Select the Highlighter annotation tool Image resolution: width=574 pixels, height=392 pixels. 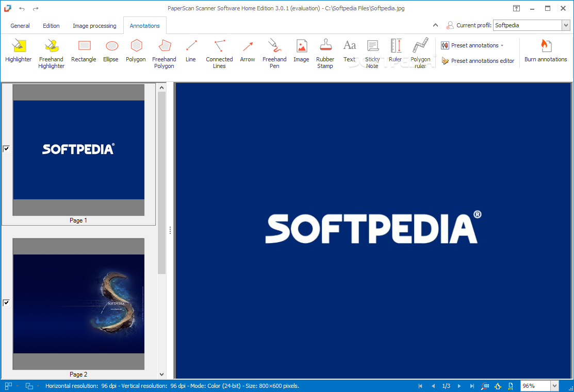tap(18, 51)
